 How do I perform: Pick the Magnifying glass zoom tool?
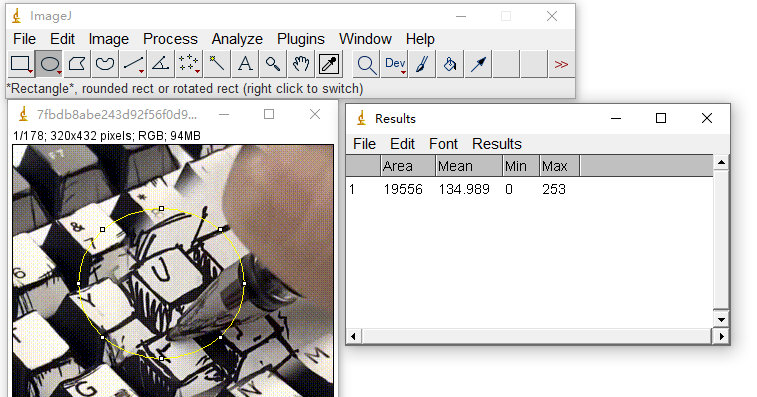click(x=273, y=64)
